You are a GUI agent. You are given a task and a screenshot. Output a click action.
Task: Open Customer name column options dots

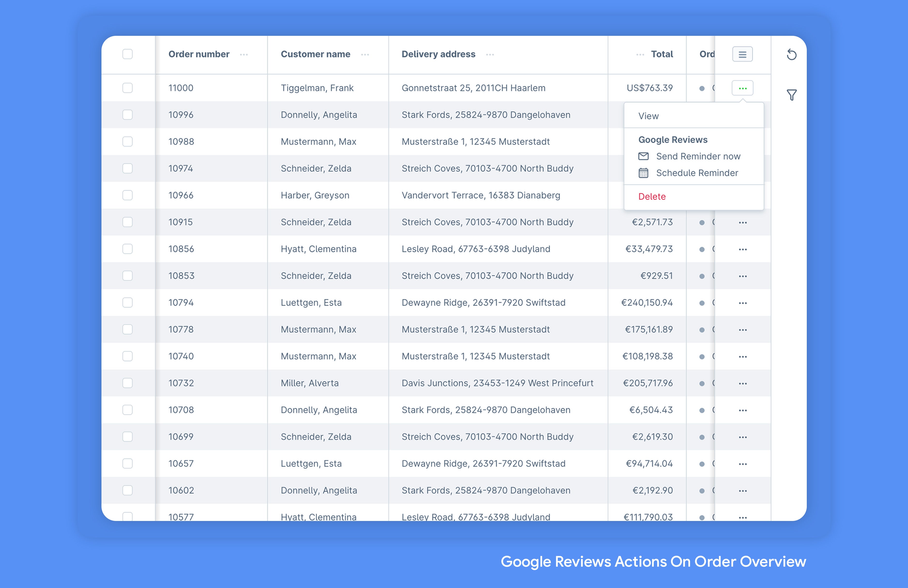tap(365, 54)
